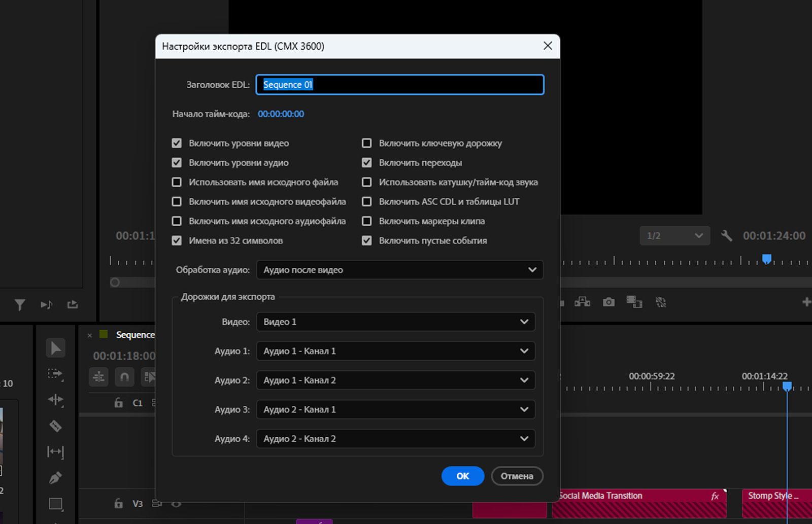Uncheck Включить уровни видео checkbox
This screenshot has width=812, height=524.
click(x=177, y=144)
